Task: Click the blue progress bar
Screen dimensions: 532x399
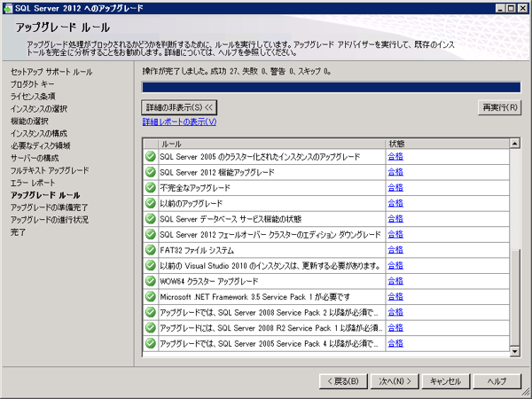Action: (331, 87)
